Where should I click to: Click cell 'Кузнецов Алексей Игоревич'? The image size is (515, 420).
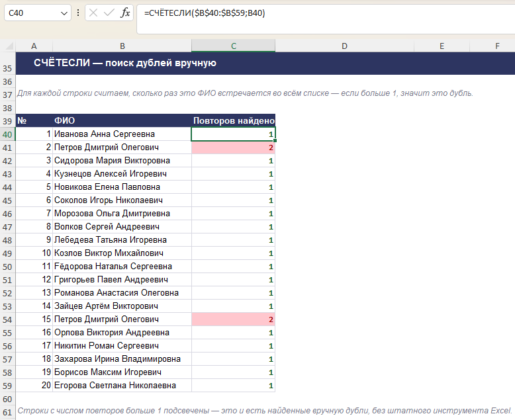122,173
